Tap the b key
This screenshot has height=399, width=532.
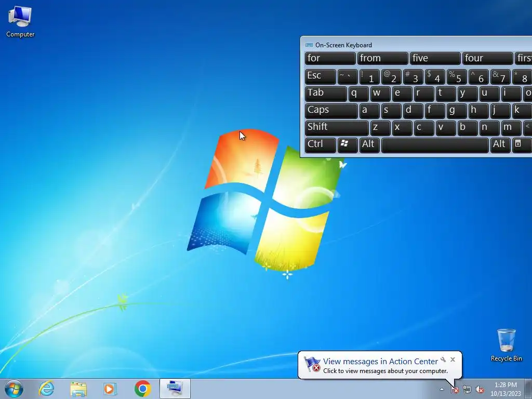click(x=467, y=128)
